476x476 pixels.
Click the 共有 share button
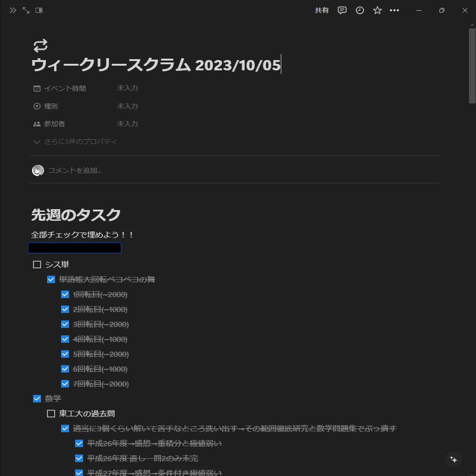[321, 11]
